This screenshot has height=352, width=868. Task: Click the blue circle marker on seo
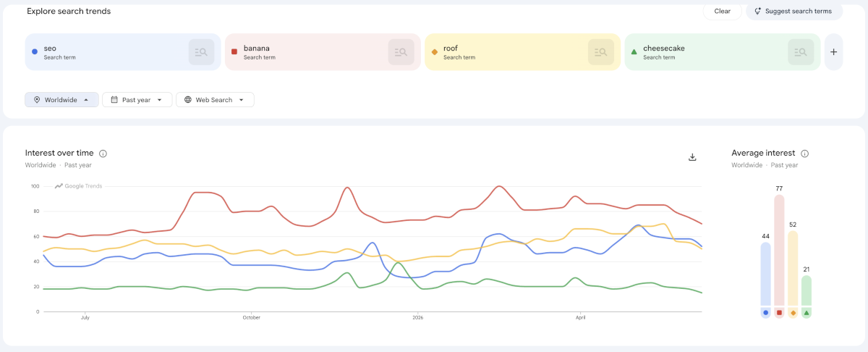click(35, 52)
